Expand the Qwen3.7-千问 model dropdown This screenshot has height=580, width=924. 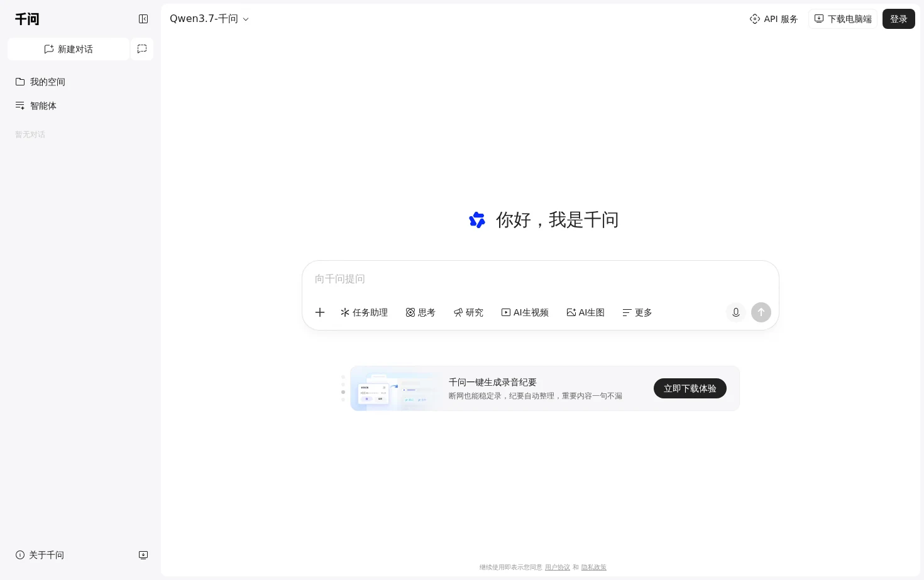point(209,19)
